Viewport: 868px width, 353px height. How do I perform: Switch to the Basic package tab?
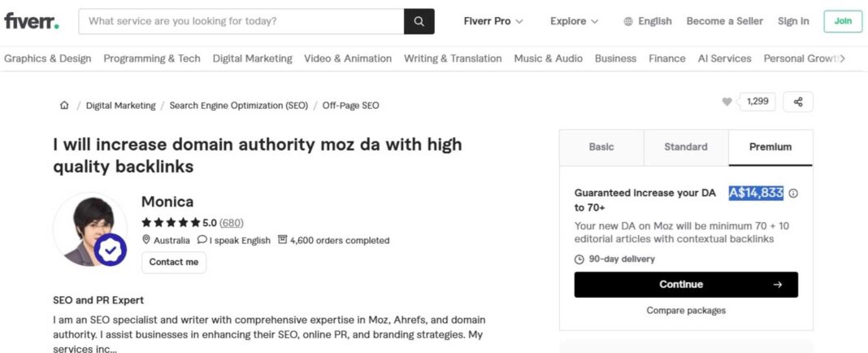point(601,147)
